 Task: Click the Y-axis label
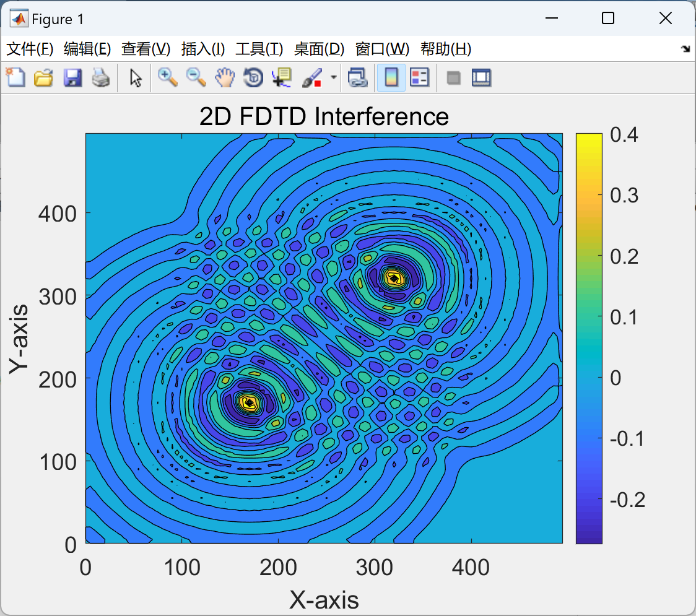(x=19, y=339)
